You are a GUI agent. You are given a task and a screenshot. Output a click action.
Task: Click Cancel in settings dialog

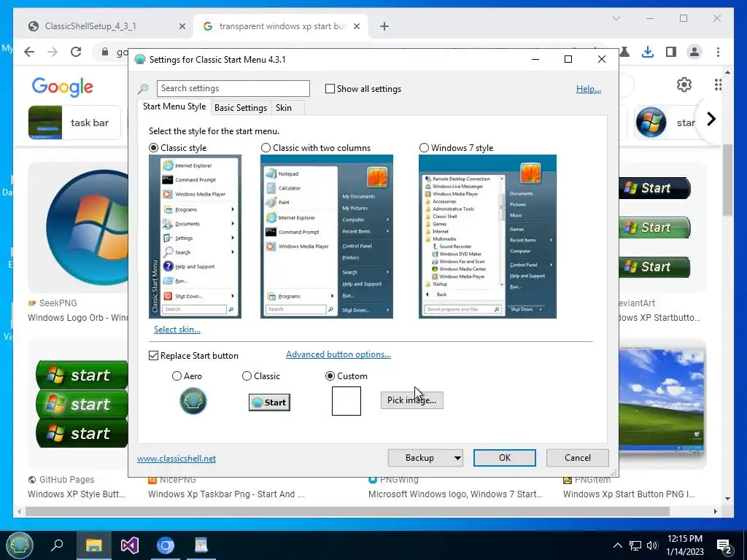coord(578,458)
